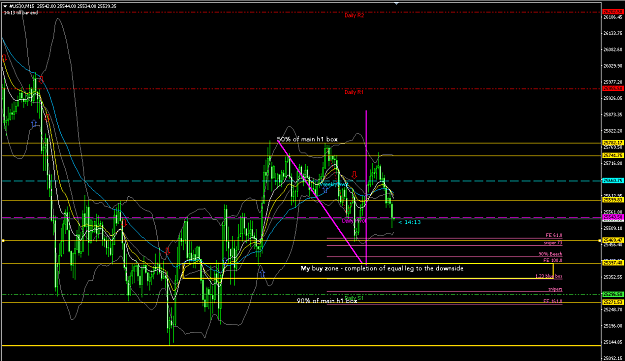
Task: Click the red down arrow left of vertical magenta line
Action: (x=354, y=175)
